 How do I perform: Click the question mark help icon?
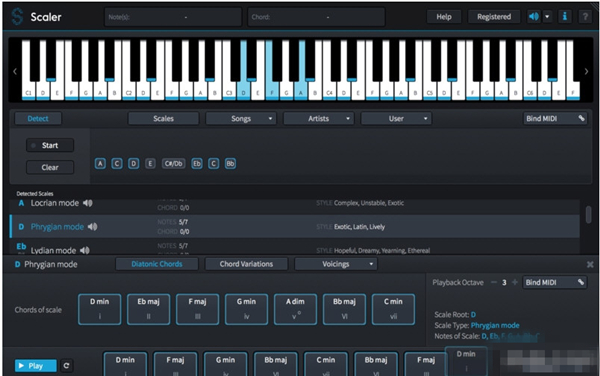(585, 16)
